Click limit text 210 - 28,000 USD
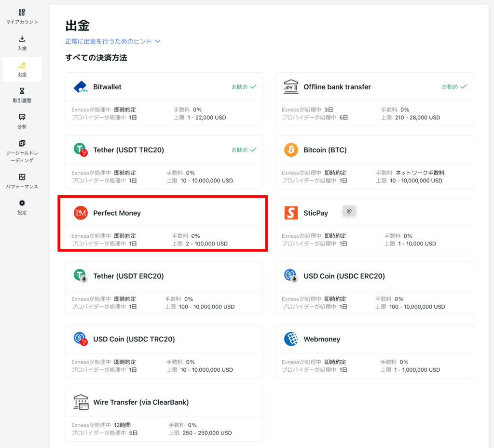 (417, 118)
